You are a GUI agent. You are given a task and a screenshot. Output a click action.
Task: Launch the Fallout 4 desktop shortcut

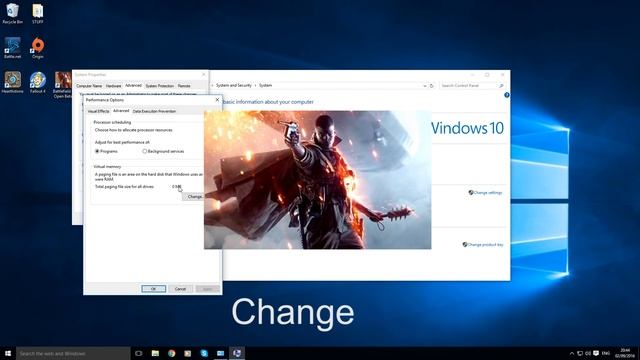tap(38, 82)
